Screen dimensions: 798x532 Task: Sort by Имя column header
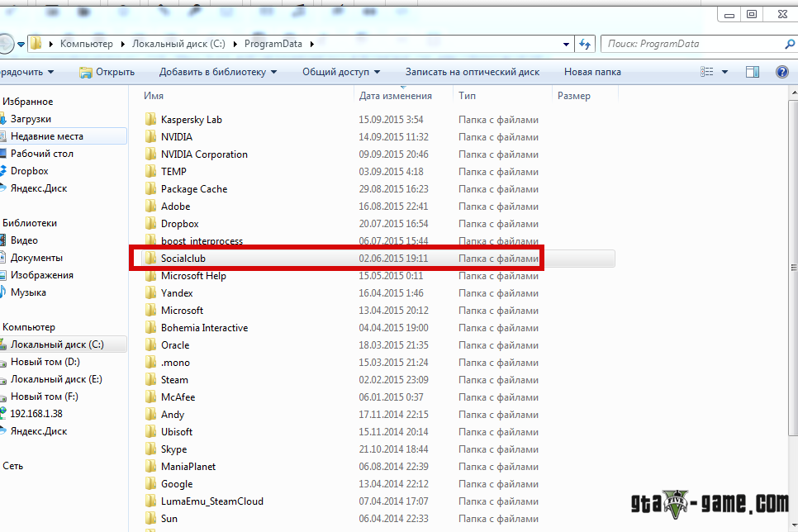[x=154, y=96]
